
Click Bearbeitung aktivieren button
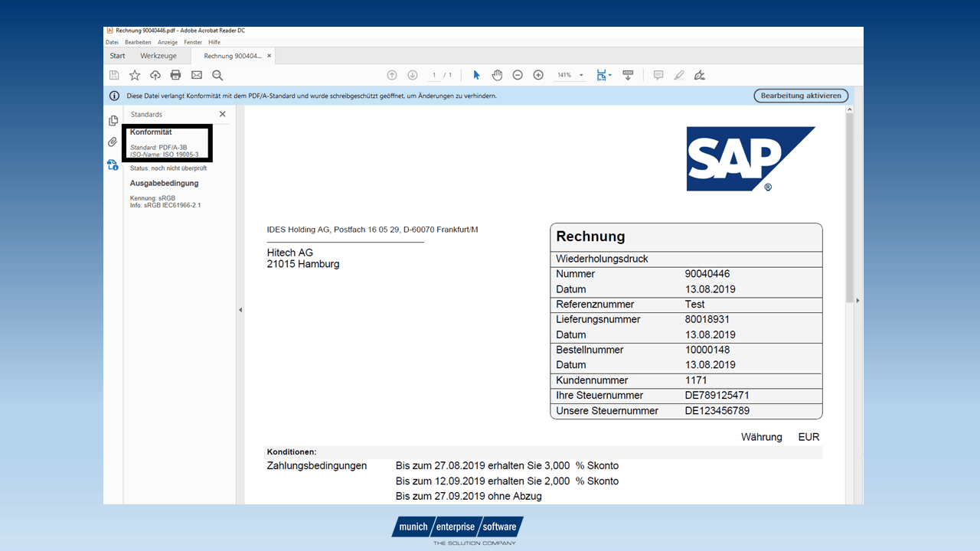point(802,96)
